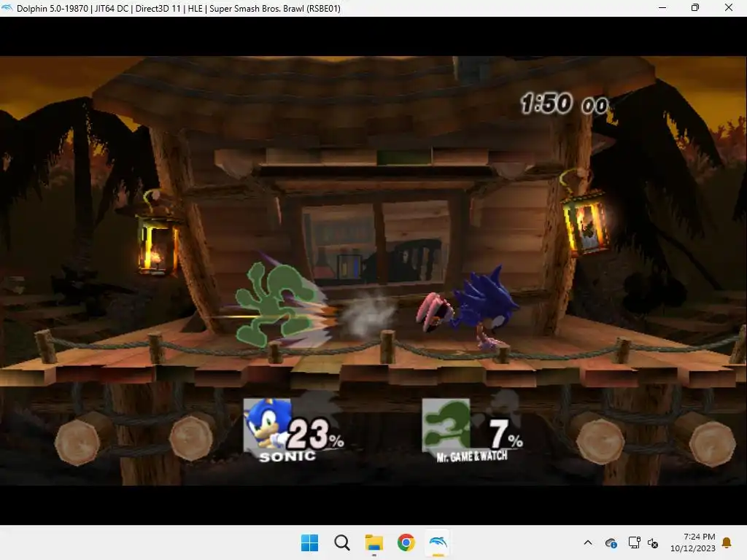Click Sonic's character portrait in HUD
This screenshot has width=747, height=560.
(x=267, y=425)
